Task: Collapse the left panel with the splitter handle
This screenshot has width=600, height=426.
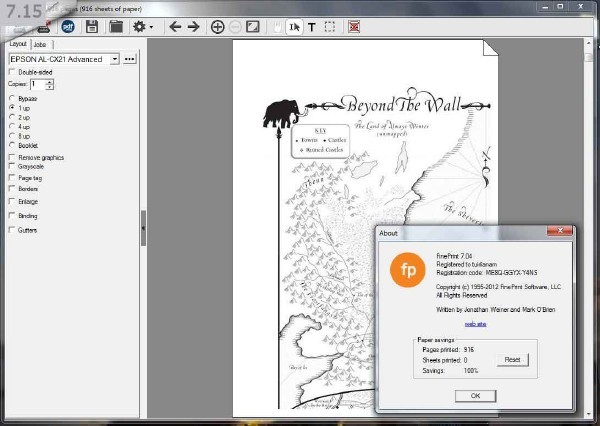Action: [143, 228]
